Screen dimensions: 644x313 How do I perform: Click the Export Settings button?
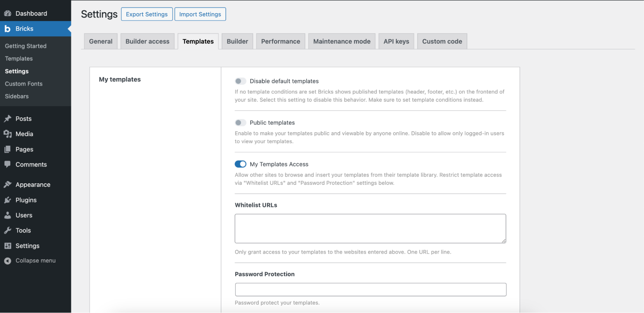147,14
